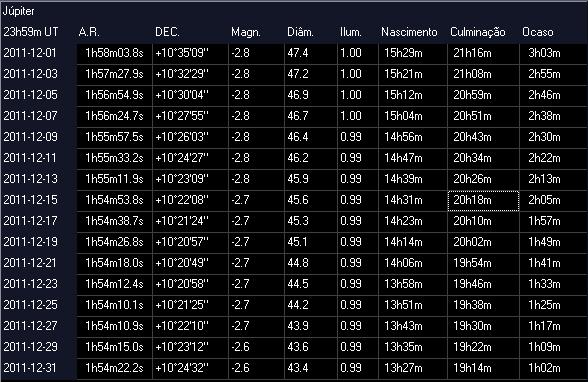
Task: Select the Diâm. column header
Action: tap(300, 32)
